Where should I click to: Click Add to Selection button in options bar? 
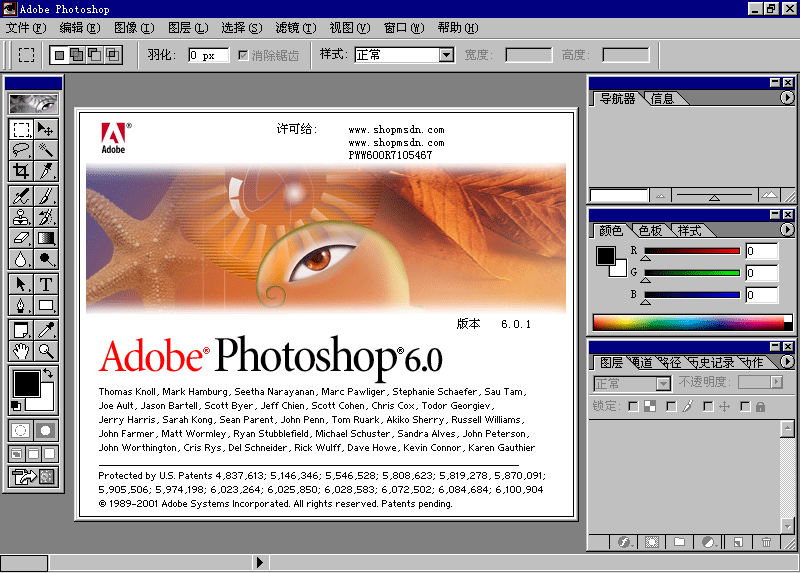coord(77,55)
